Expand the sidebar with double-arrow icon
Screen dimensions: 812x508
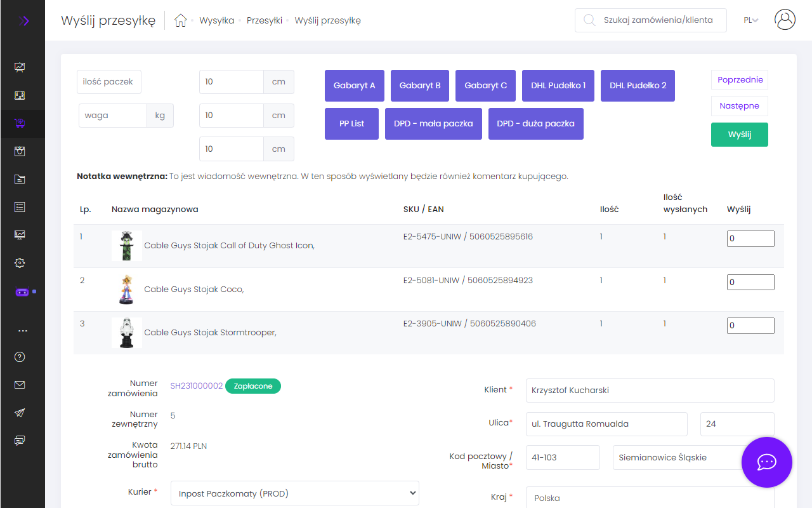click(x=23, y=21)
